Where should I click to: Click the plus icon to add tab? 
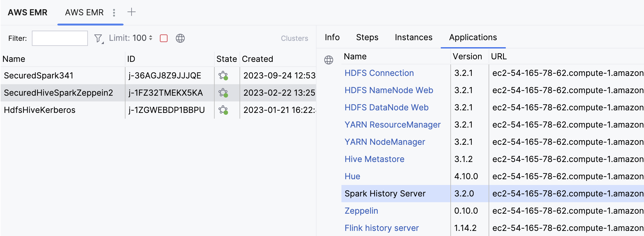[x=132, y=12]
